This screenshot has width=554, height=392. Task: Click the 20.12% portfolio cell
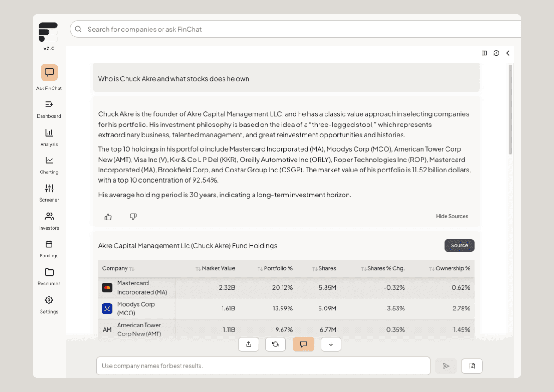click(x=283, y=288)
